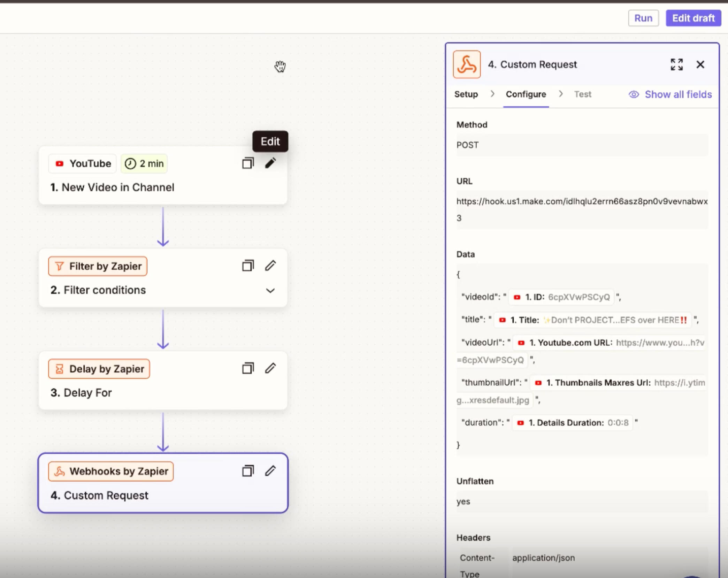Image resolution: width=728 pixels, height=578 pixels.
Task: Click the Edit draft button
Action: (x=693, y=18)
